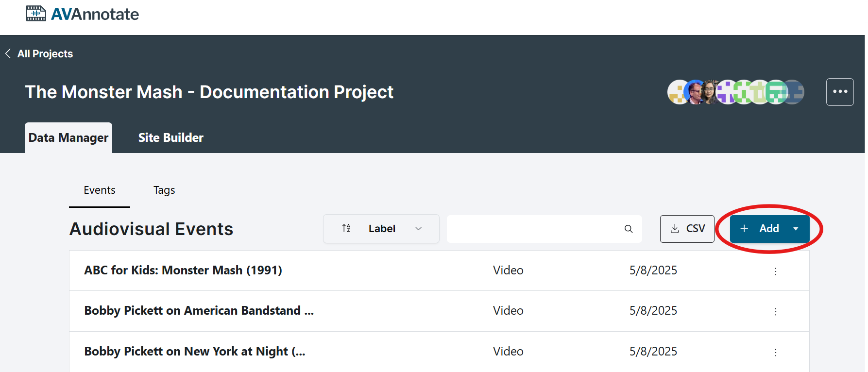This screenshot has width=868, height=372.
Task: Open row menu for American Bandstand event
Action: coord(776,311)
